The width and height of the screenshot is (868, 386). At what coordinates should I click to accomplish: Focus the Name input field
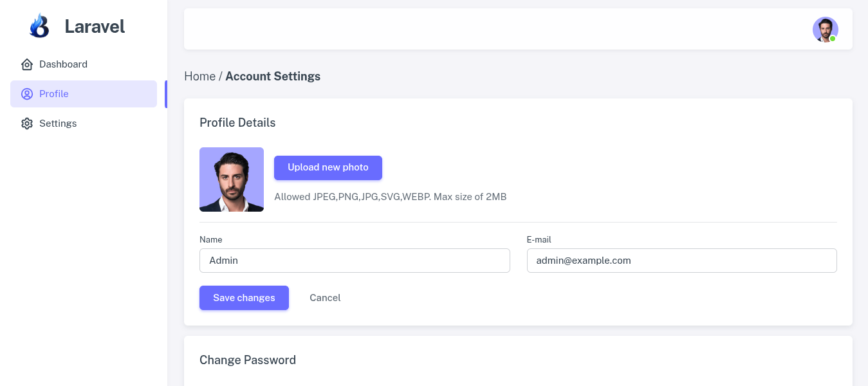click(x=355, y=261)
